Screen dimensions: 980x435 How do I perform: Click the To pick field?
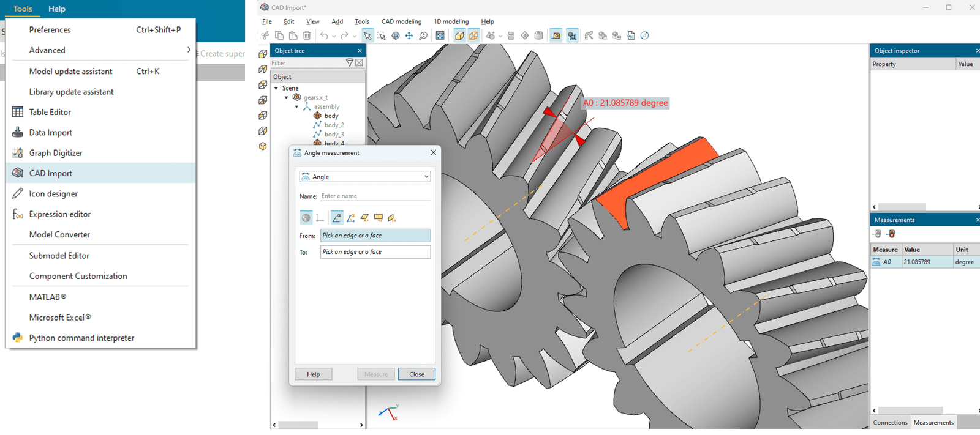click(375, 252)
